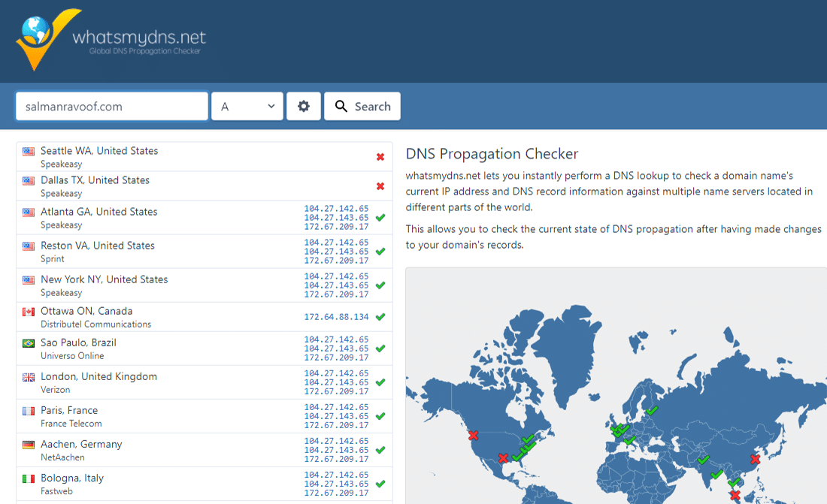Click the Canadian flag beside Ottawa ON
This screenshot has height=504, width=827.
click(x=28, y=314)
